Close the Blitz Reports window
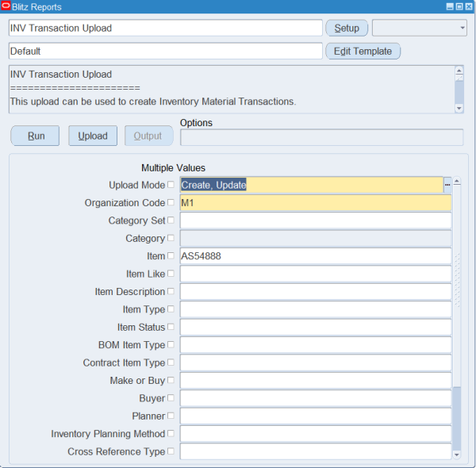This screenshot has width=476, height=468. click(x=469, y=6)
